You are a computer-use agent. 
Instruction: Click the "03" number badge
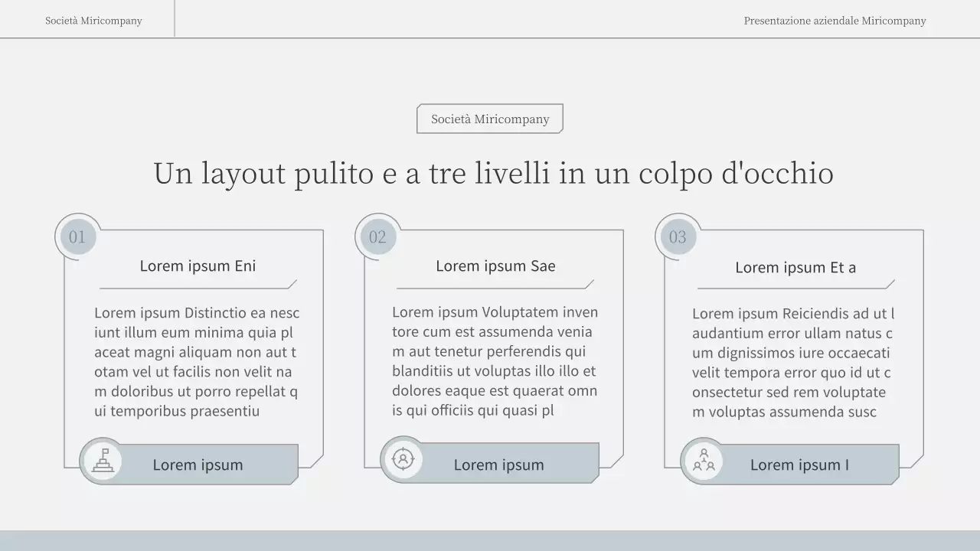click(x=677, y=237)
